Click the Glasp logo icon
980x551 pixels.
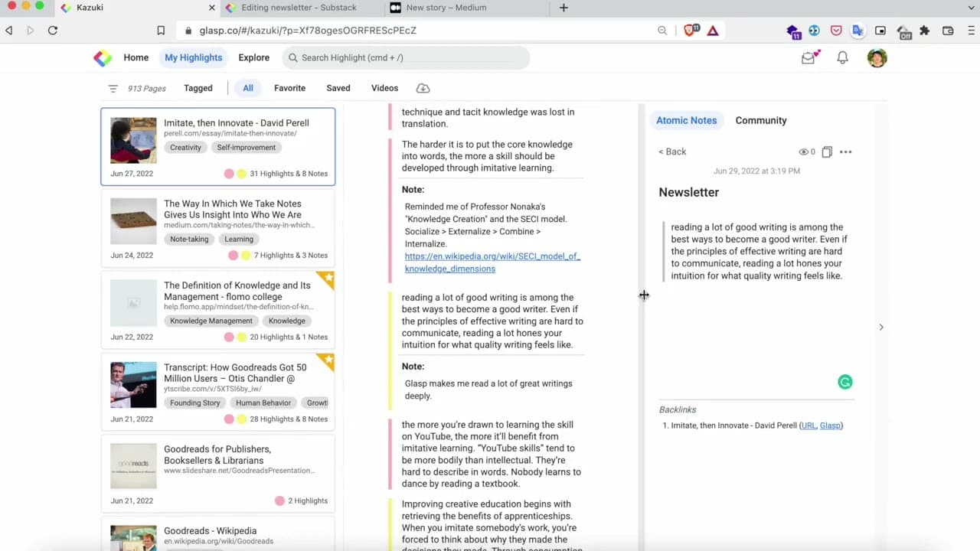pyautogui.click(x=103, y=57)
